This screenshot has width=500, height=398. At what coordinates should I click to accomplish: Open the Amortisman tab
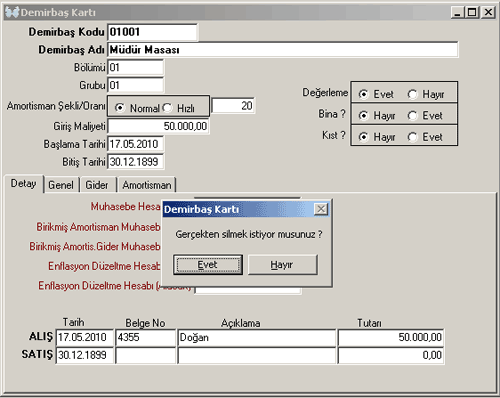click(147, 185)
